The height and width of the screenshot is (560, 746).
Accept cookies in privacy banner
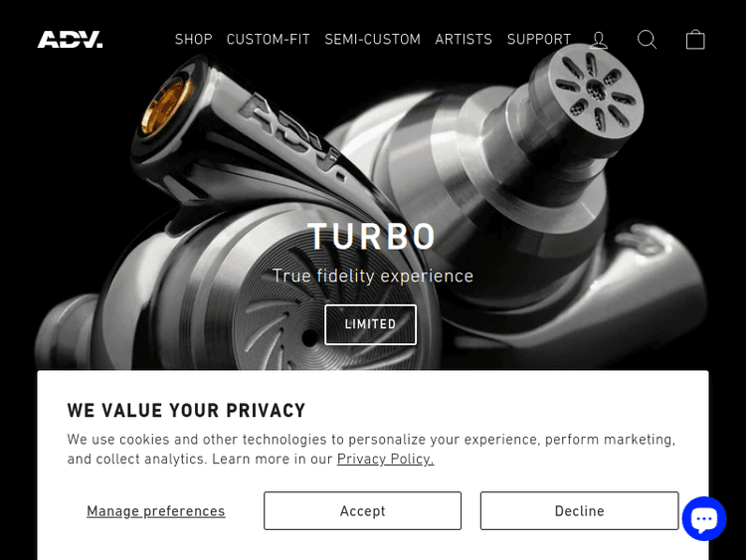pyautogui.click(x=362, y=510)
